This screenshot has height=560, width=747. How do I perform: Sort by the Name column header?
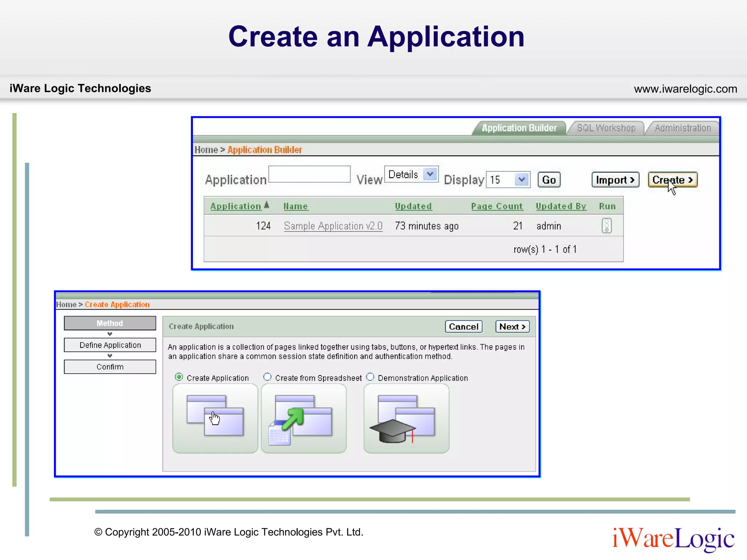click(x=296, y=206)
